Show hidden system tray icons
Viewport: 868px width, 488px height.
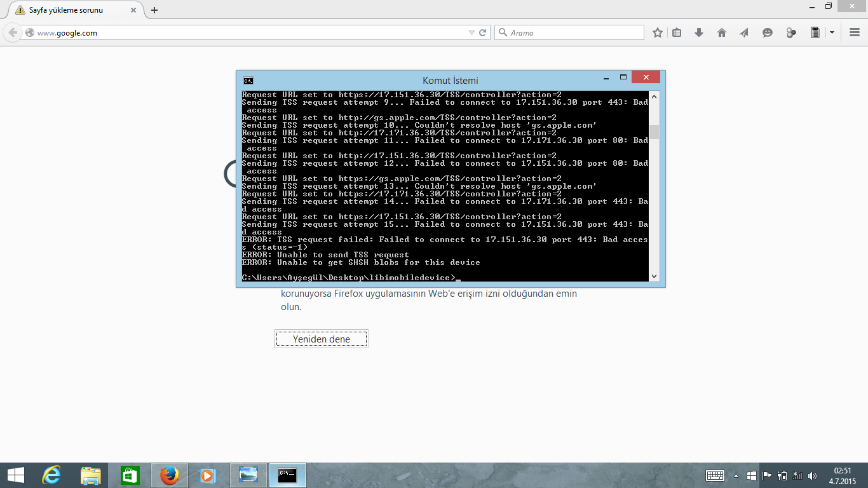tap(736, 475)
